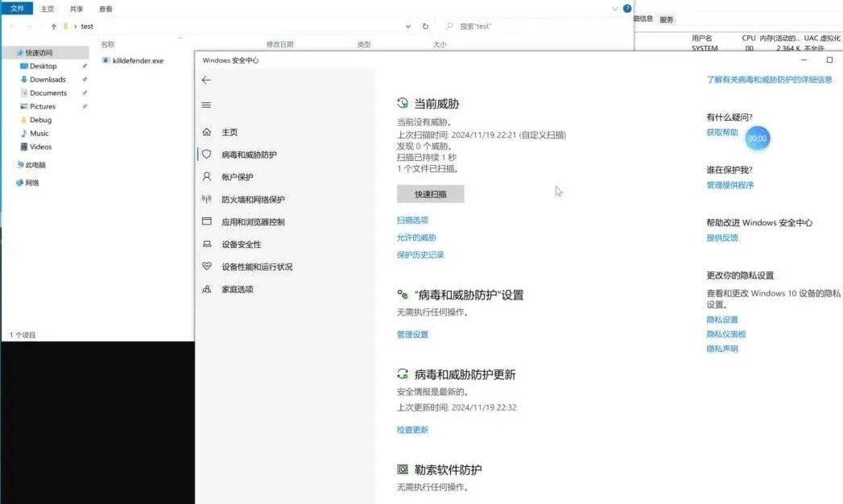Click the Explorer search box 搜索"test"

(534, 26)
